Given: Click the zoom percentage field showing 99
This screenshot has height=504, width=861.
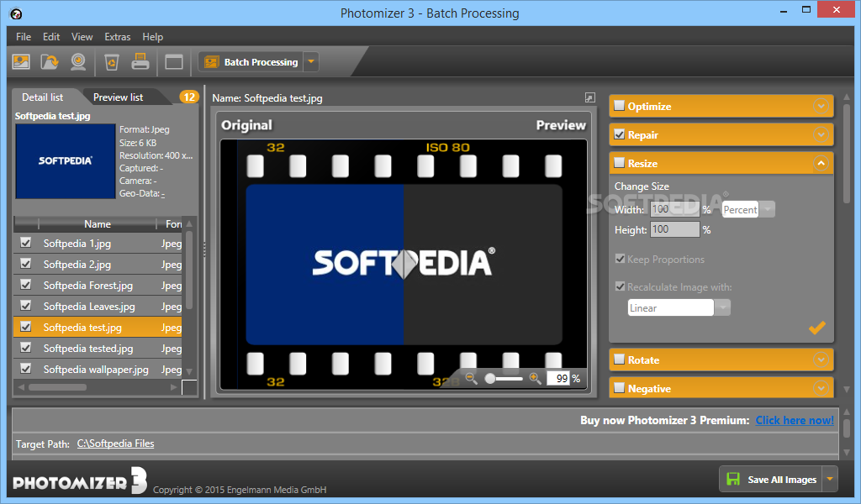Looking at the screenshot, I should click(x=558, y=378).
